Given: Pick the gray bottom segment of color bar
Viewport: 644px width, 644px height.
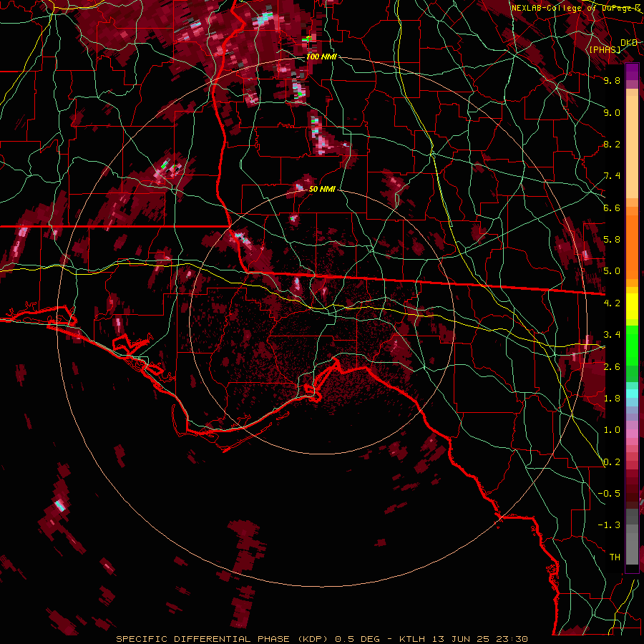Looking at the screenshot, I should click(632, 545).
